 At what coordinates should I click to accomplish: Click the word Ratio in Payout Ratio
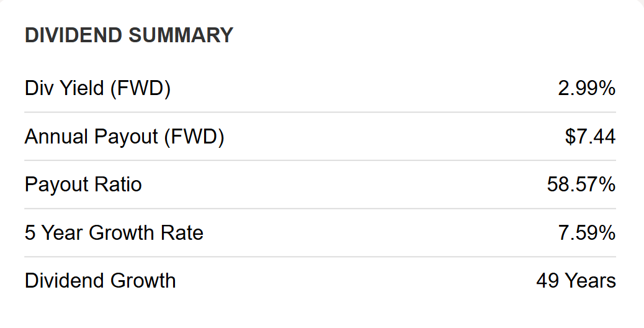coord(119,184)
